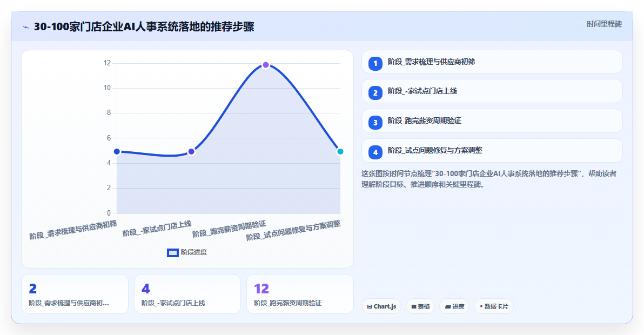
Task: Click the y-axis value 8
Action: [109, 113]
